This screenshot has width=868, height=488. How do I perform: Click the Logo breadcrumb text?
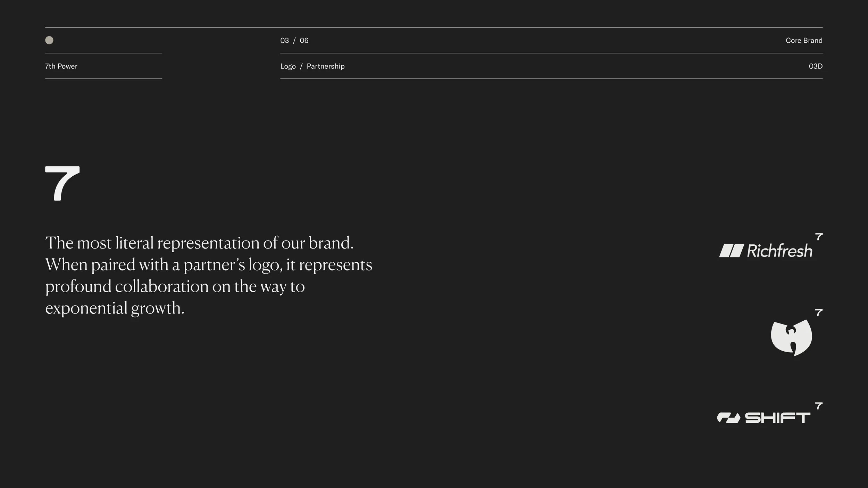pos(288,66)
